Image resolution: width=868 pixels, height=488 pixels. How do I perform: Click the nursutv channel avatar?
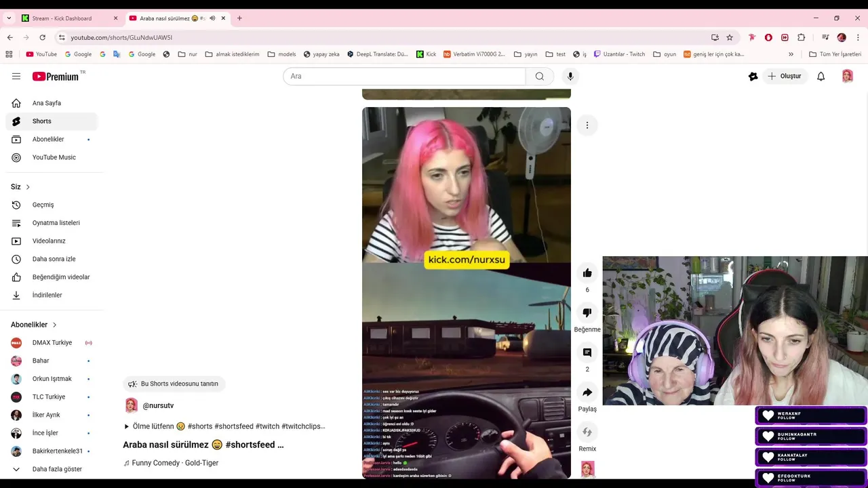[x=132, y=406]
